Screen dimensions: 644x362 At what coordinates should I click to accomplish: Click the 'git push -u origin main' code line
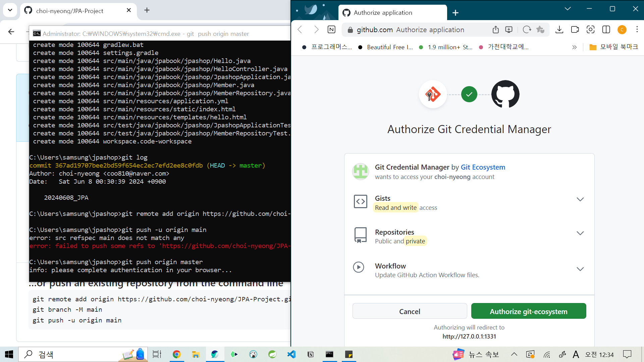click(77, 320)
